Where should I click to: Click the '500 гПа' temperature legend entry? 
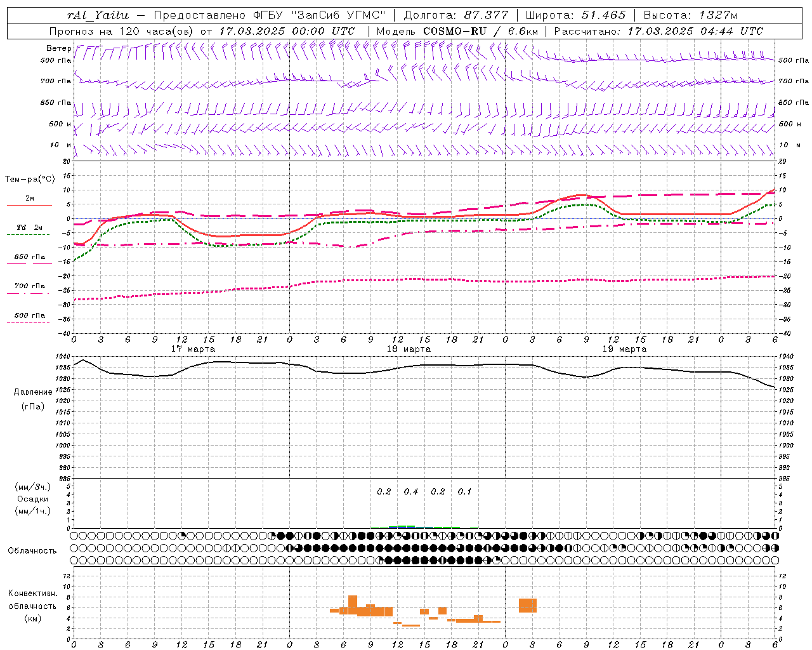coord(29,315)
